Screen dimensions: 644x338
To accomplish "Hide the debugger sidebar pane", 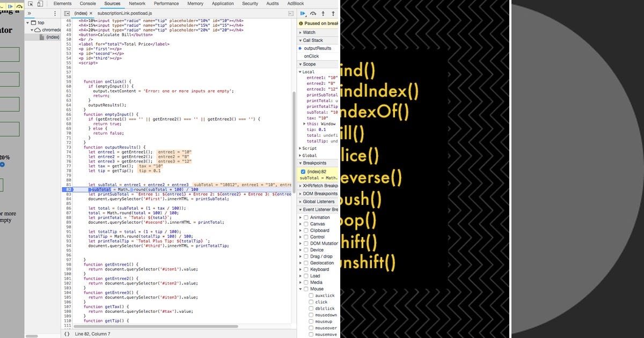I will coord(290,13).
